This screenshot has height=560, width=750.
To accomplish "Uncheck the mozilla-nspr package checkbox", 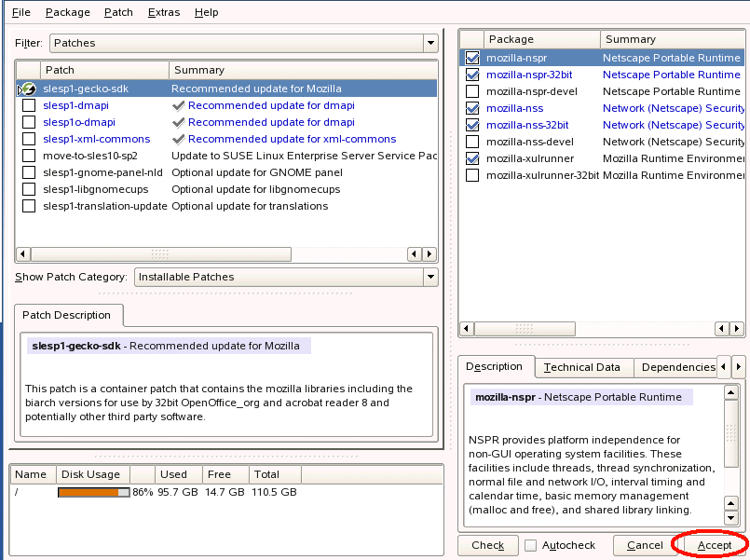I will pyautogui.click(x=472, y=58).
